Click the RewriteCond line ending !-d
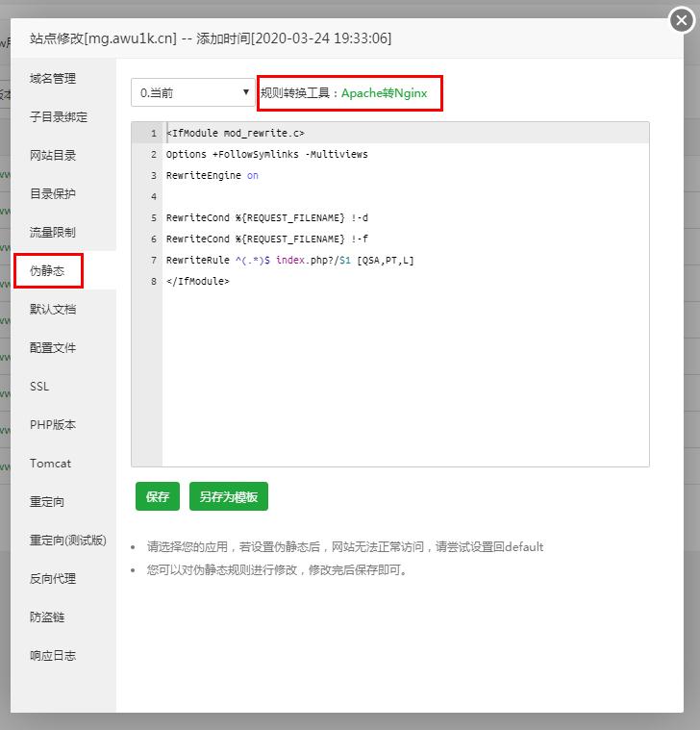700x730 pixels. coord(266,218)
